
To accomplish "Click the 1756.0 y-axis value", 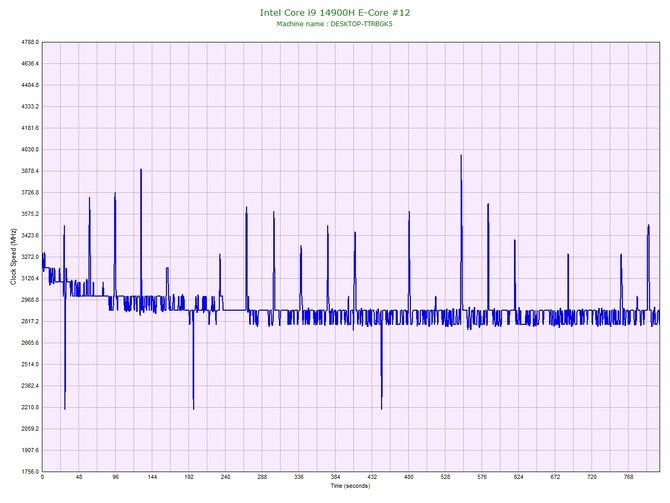I will (30, 472).
